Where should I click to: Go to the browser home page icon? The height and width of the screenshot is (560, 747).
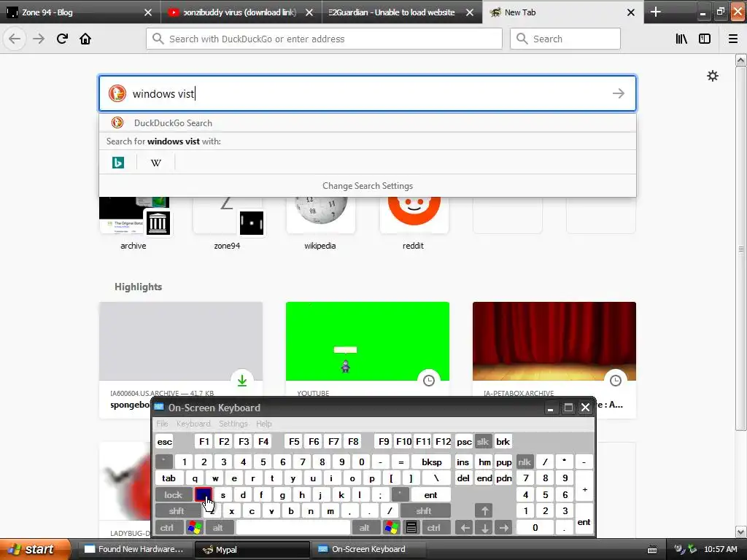(x=85, y=39)
